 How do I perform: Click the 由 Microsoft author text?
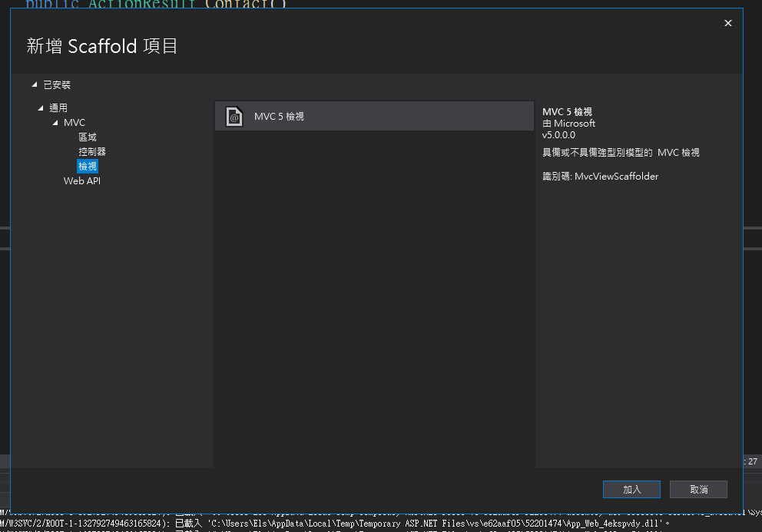pos(568,124)
